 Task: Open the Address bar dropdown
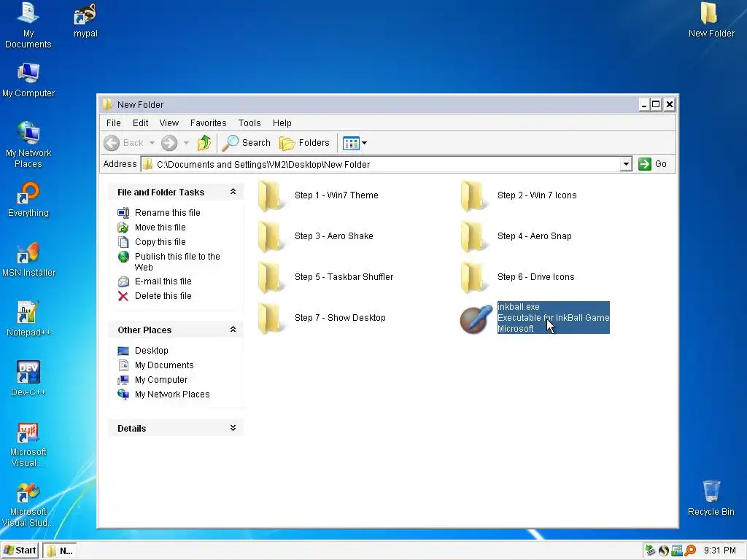(x=626, y=164)
